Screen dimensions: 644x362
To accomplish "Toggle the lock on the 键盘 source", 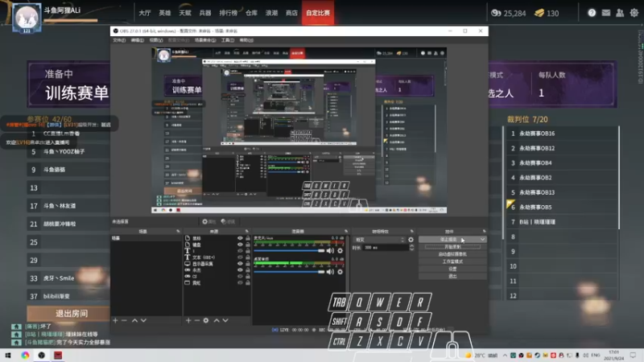I will tap(248, 245).
